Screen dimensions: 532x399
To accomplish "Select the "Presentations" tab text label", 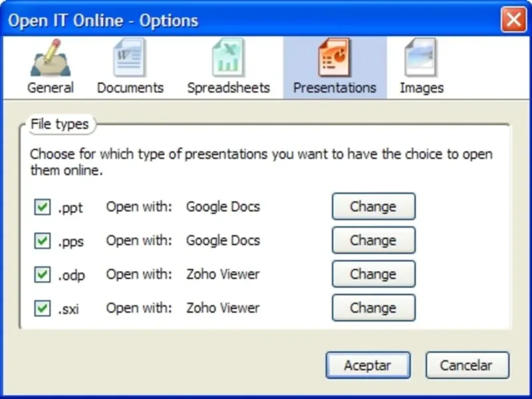I will [x=334, y=88].
